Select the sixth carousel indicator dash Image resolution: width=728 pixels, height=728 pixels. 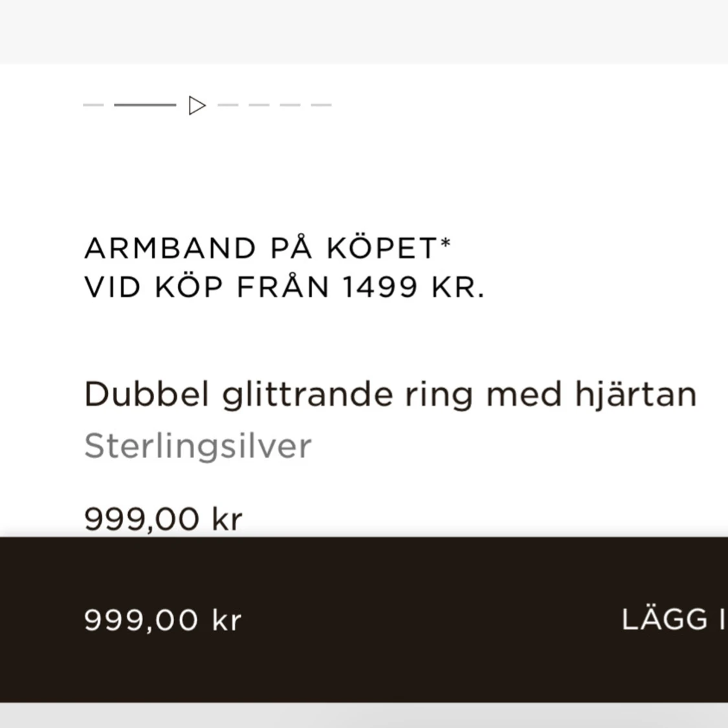tap(321, 104)
